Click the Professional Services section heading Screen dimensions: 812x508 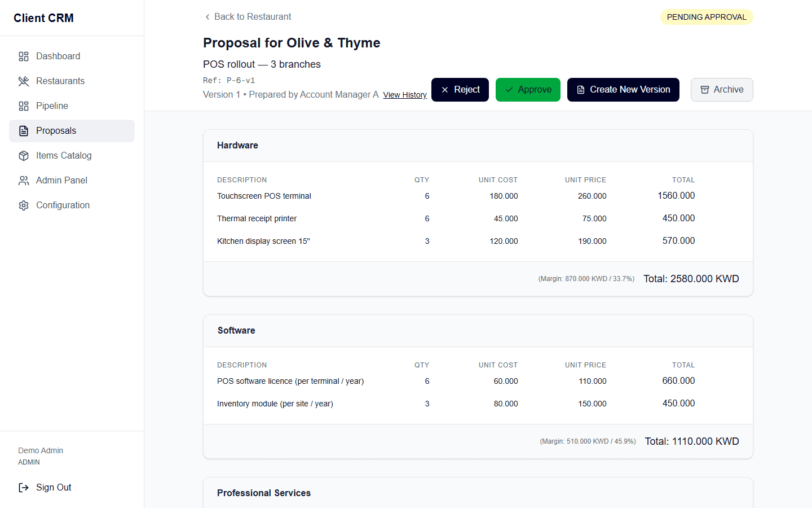[264, 493]
